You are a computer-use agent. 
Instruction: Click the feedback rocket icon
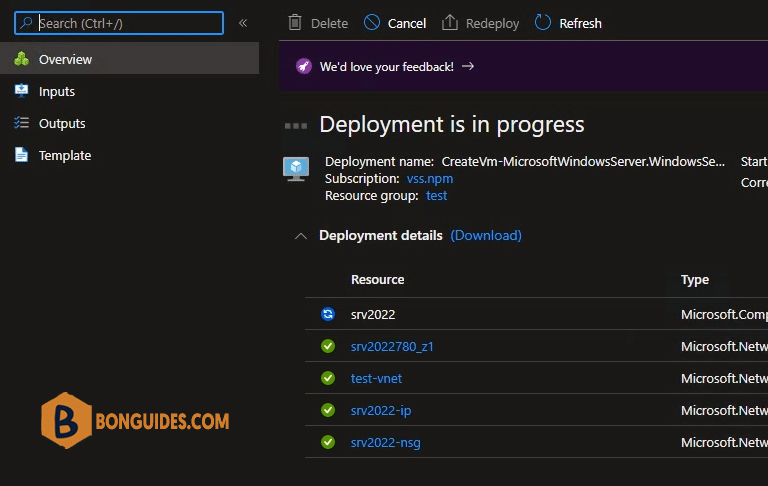pyautogui.click(x=303, y=67)
